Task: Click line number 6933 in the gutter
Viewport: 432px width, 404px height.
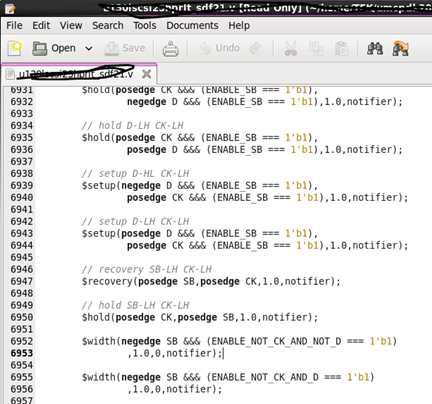Action: 22,114
